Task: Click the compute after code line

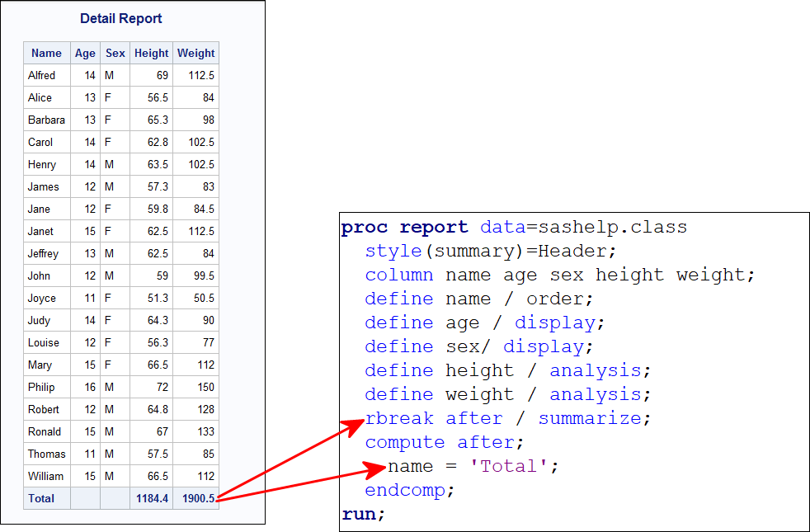Action: point(445,442)
